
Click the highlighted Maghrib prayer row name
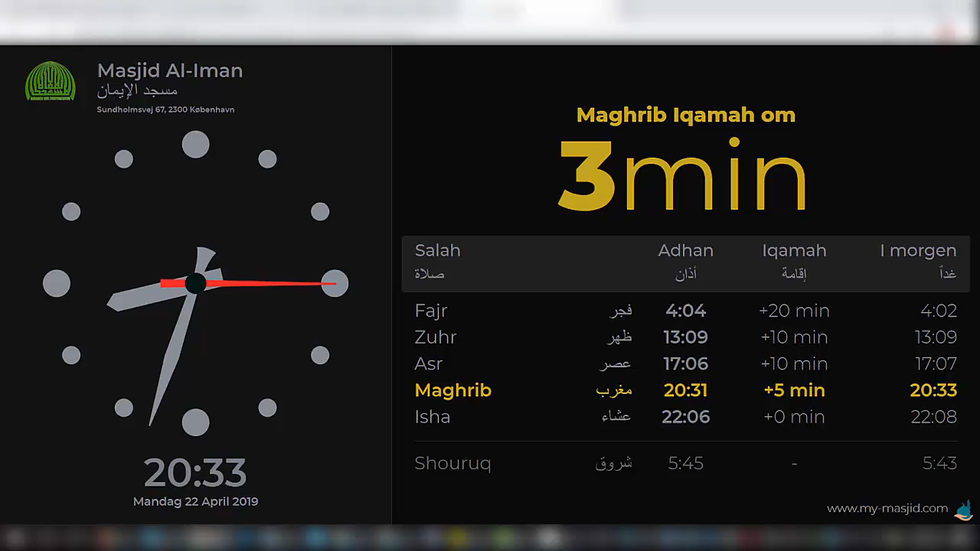coord(453,390)
